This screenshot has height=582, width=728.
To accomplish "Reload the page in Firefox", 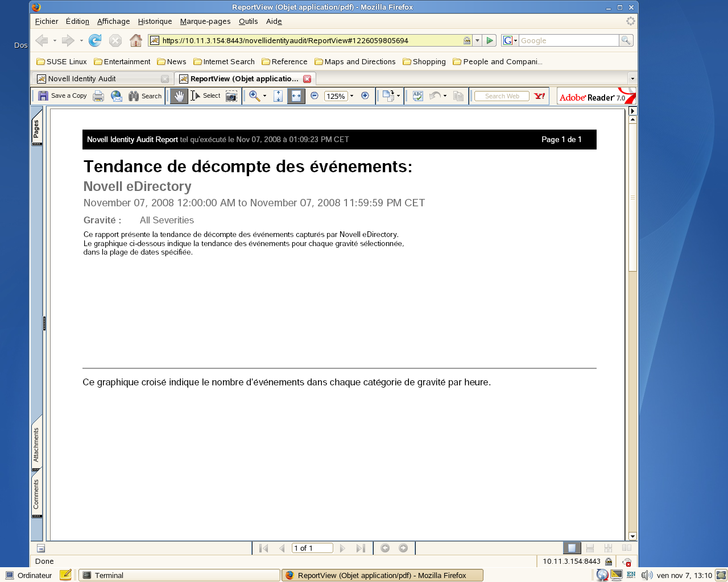I will click(x=95, y=40).
